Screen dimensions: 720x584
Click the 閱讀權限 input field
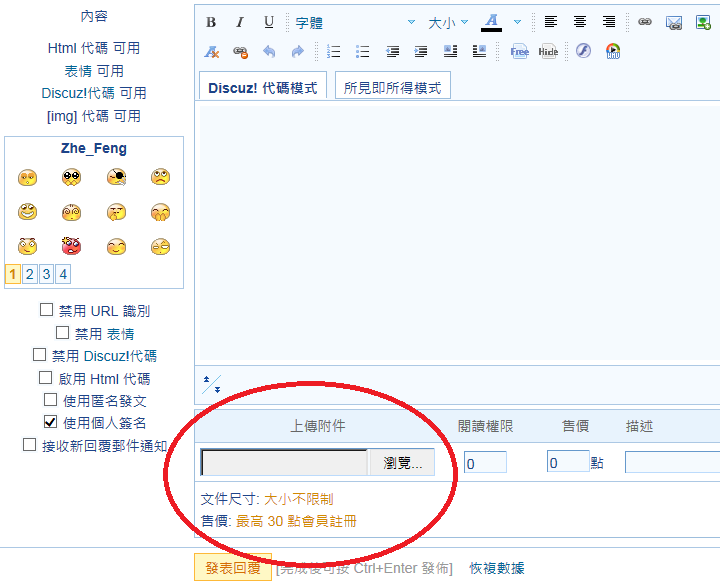click(485, 462)
